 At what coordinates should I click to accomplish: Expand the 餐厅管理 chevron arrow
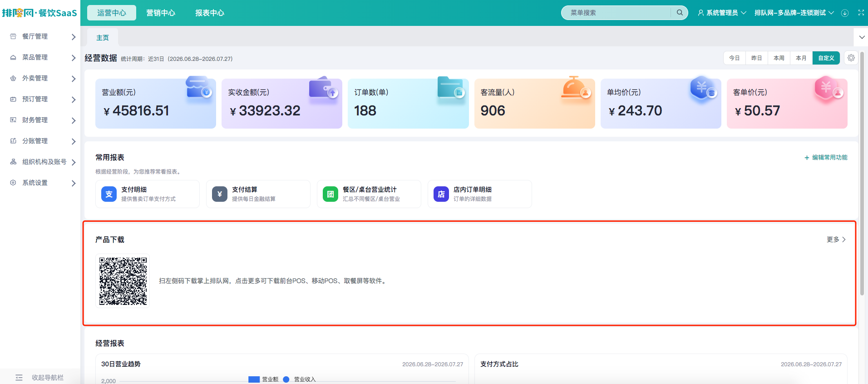(74, 37)
